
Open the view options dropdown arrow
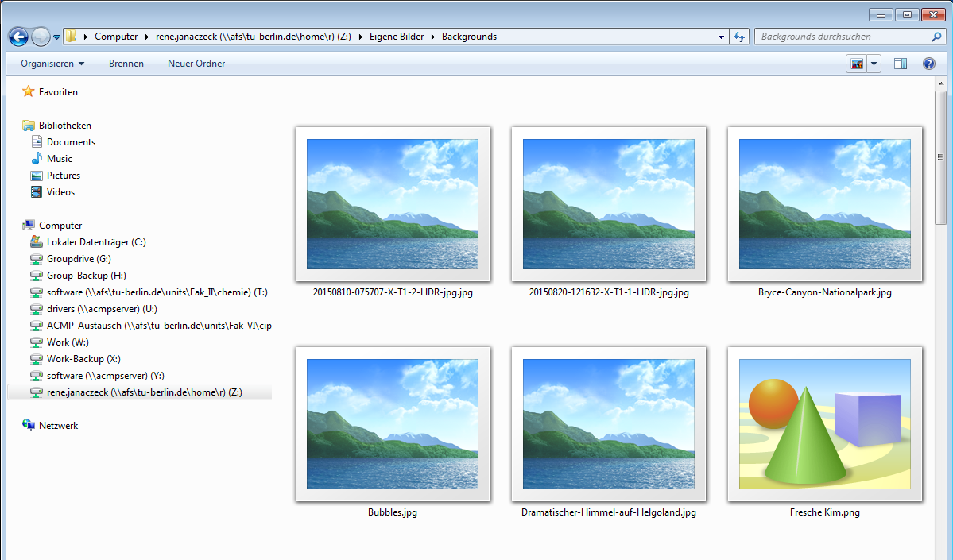tap(874, 64)
